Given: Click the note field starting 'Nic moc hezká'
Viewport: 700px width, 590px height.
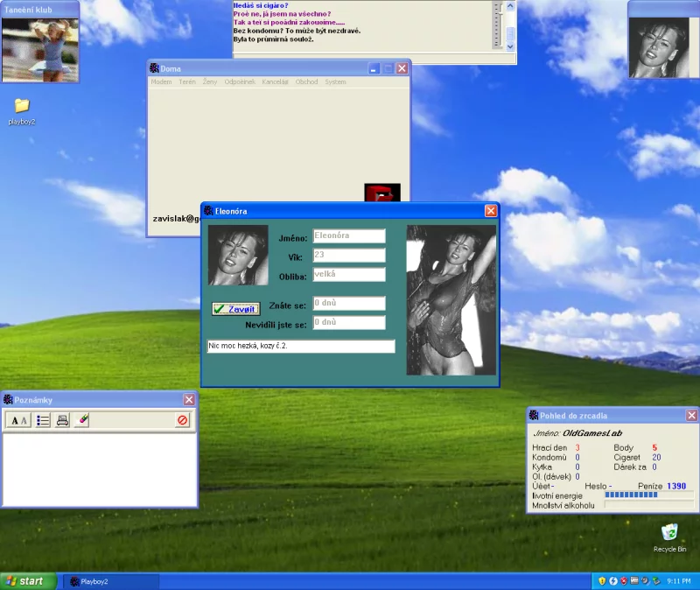Looking at the screenshot, I should 301,346.
